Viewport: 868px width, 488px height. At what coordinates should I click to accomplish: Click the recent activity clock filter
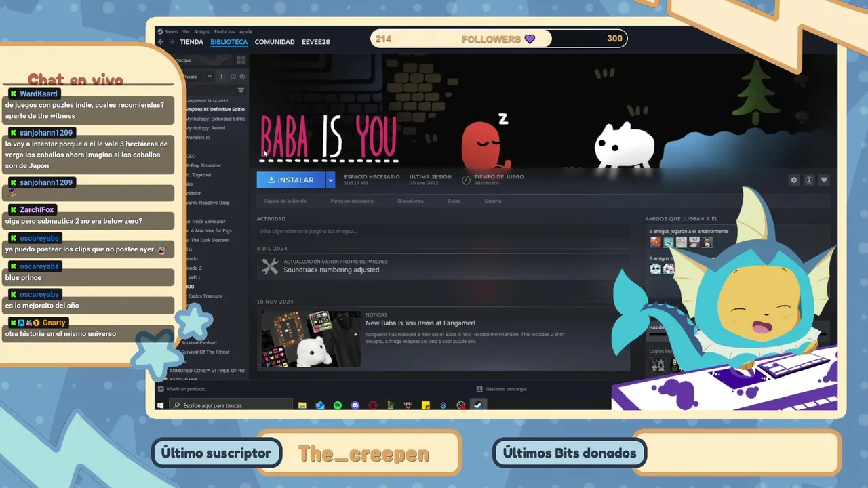pos(233,77)
